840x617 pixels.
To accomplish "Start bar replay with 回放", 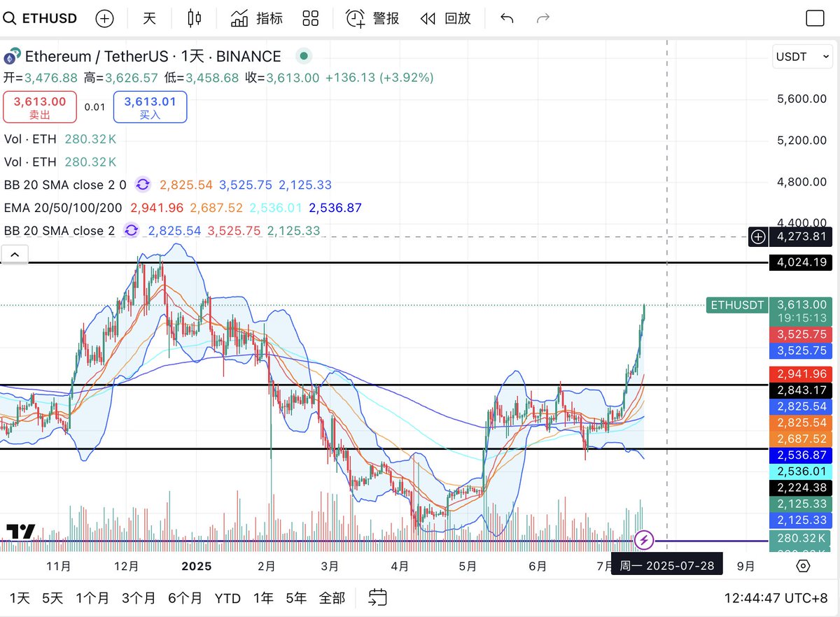I will 445,18.
